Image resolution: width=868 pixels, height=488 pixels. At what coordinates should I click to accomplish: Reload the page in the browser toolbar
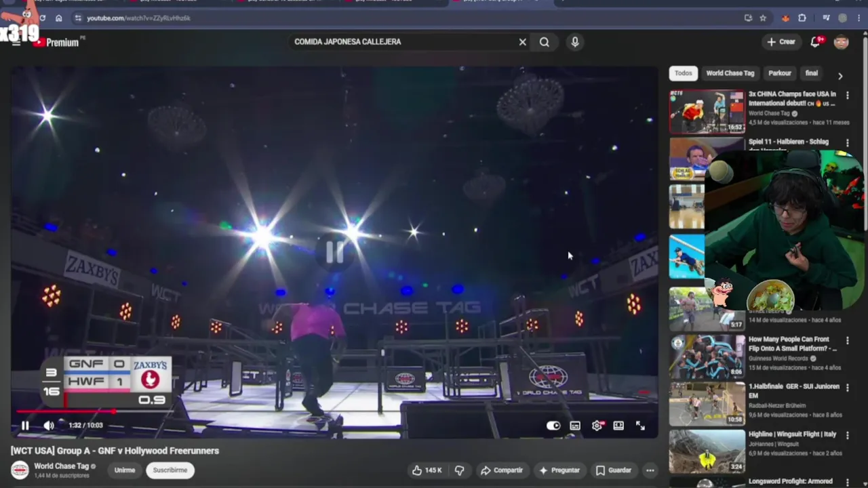pyautogui.click(x=42, y=18)
